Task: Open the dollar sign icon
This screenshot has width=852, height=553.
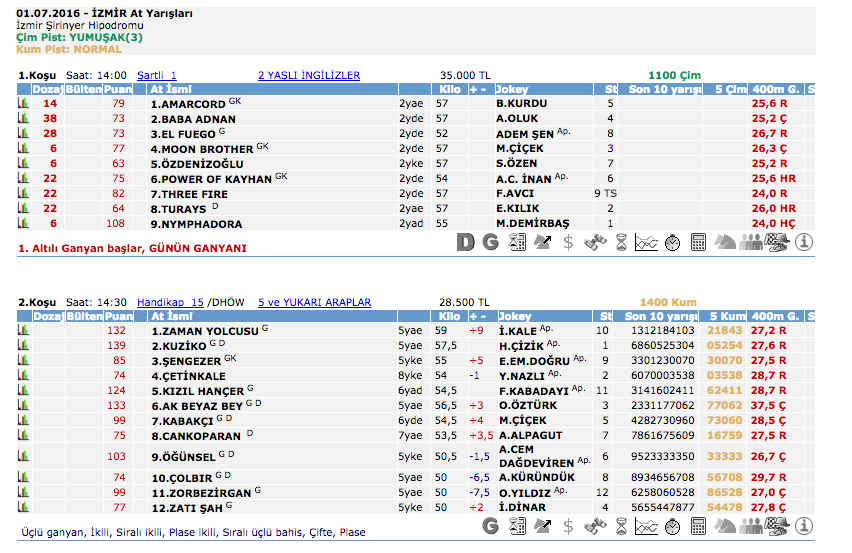Action: click(x=568, y=242)
